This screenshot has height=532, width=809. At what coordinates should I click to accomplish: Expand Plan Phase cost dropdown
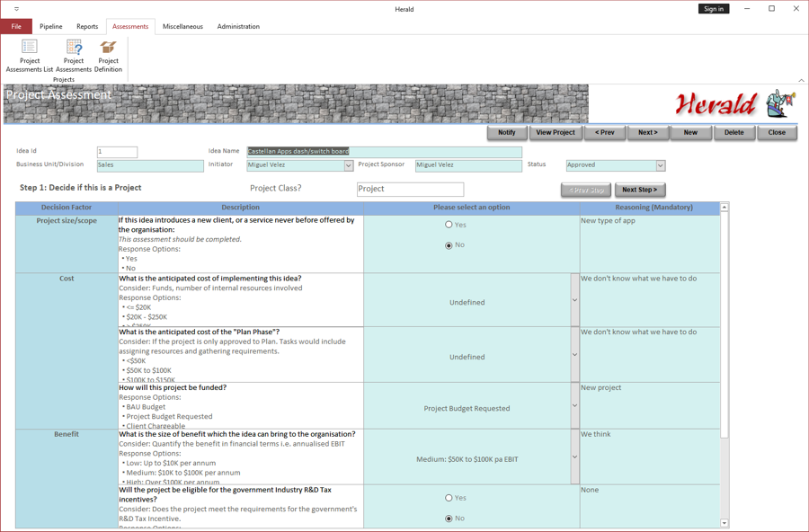[574, 354]
